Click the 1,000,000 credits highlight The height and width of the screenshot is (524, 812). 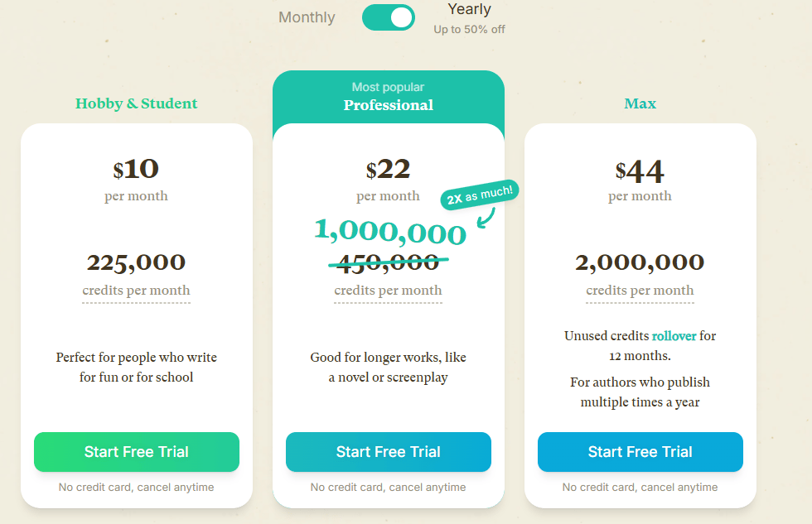click(389, 233)
